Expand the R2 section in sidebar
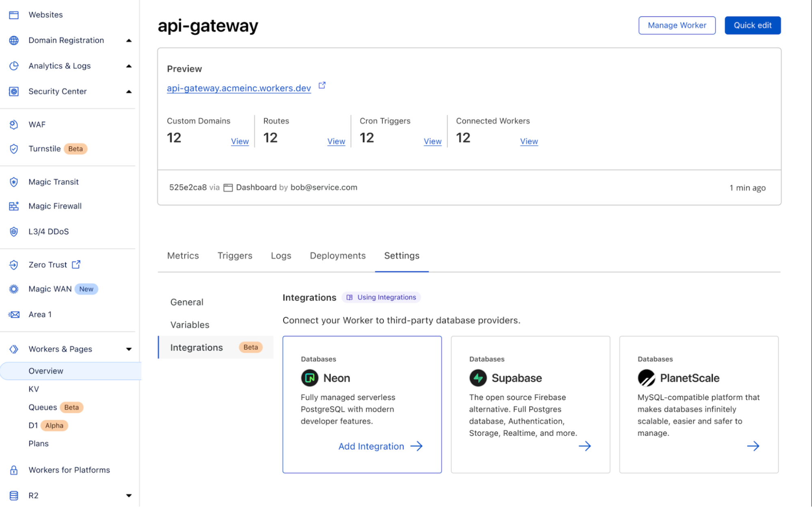The height and width of the screenshot is (507, 812). coord(129,495)
